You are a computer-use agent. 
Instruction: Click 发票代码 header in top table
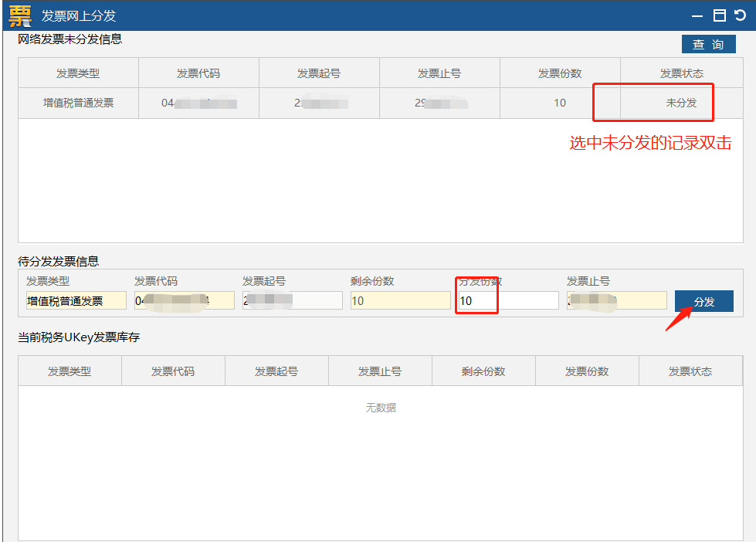(x=198, y=73)
